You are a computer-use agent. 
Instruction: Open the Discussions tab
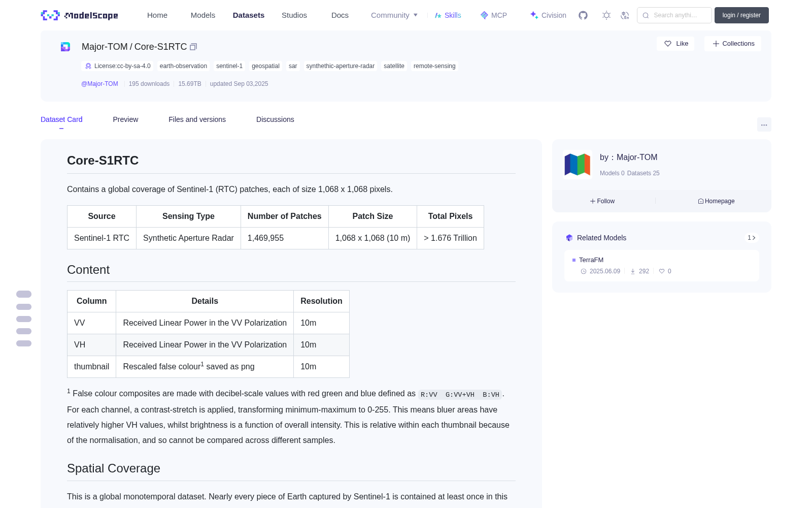pos(275,119)
